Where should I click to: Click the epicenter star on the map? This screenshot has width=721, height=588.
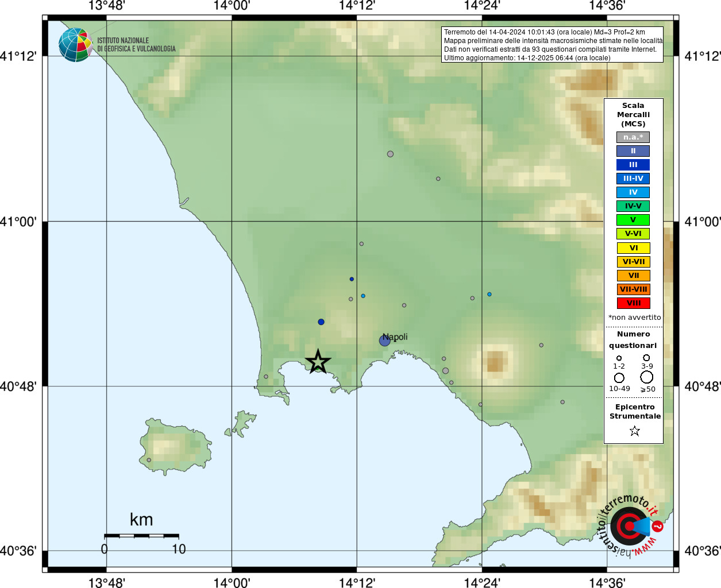[x=318, y=362]
